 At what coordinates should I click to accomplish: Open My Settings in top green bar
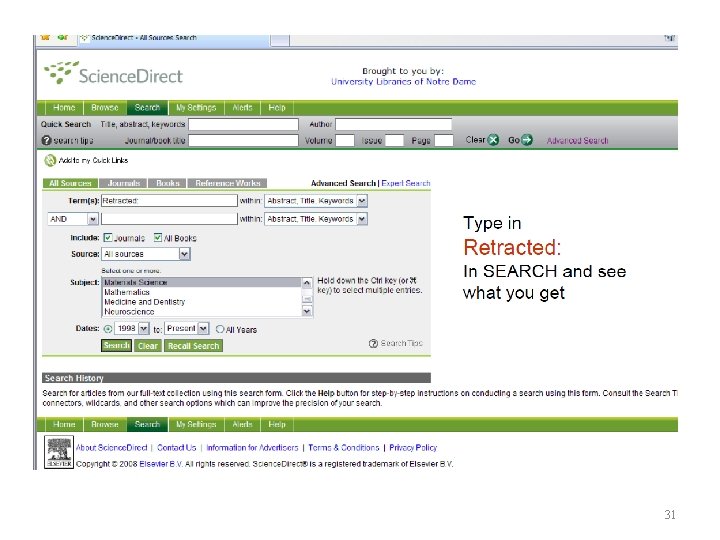tap(196, 107)
